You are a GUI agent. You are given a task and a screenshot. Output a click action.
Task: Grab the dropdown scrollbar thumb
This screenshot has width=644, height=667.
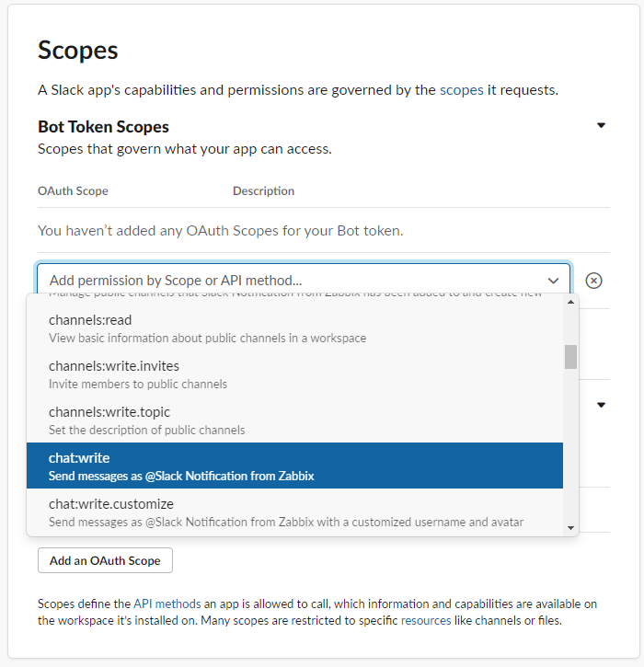click(x=570, y=357)
